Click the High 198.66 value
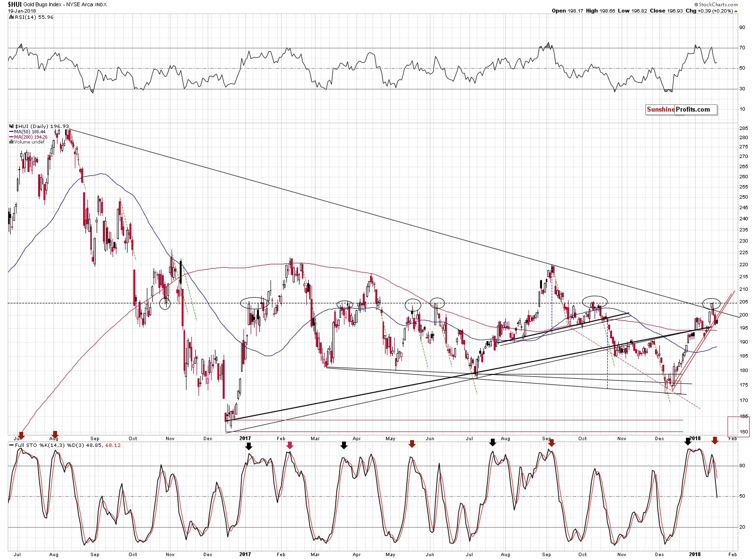This screenshot has width=756, height=559. pos(600,11)
